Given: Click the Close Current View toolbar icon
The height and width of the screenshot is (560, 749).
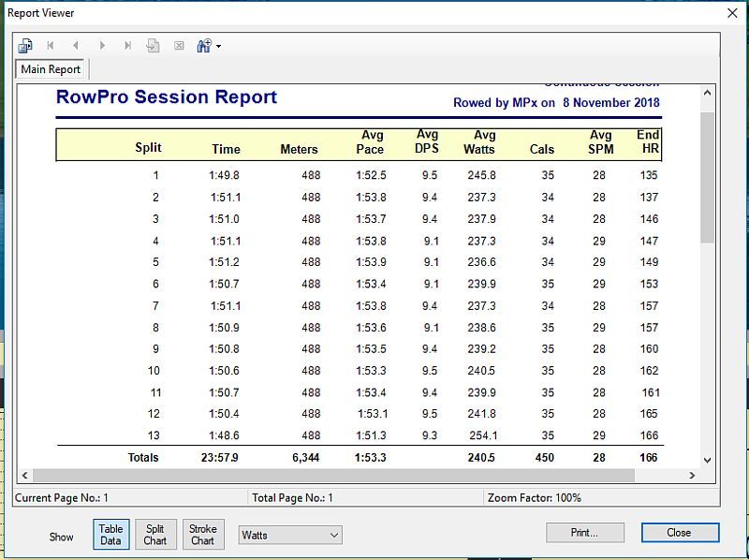Looking at the screenshot, I should click(x=179, y=46).
